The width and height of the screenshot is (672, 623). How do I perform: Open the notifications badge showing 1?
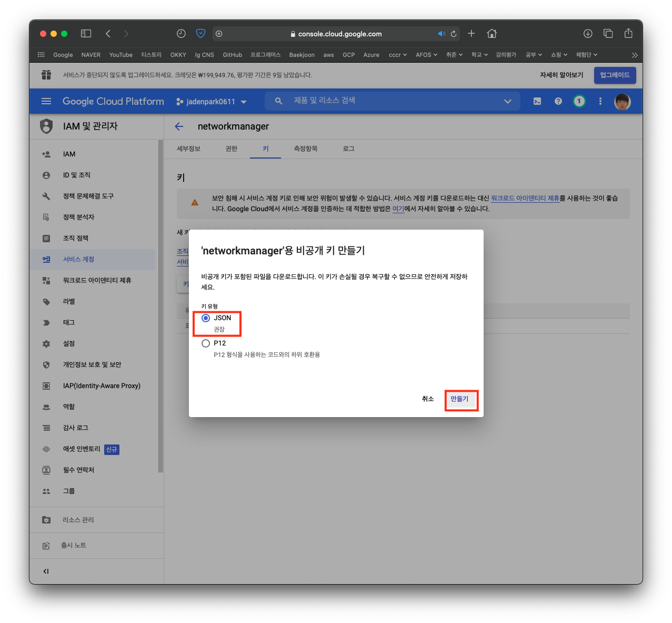click(579, 101)
